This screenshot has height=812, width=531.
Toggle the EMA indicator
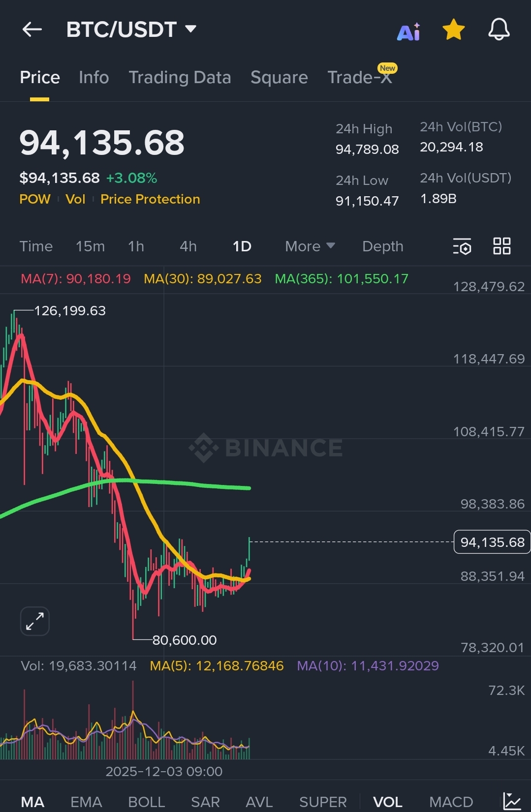86,802
